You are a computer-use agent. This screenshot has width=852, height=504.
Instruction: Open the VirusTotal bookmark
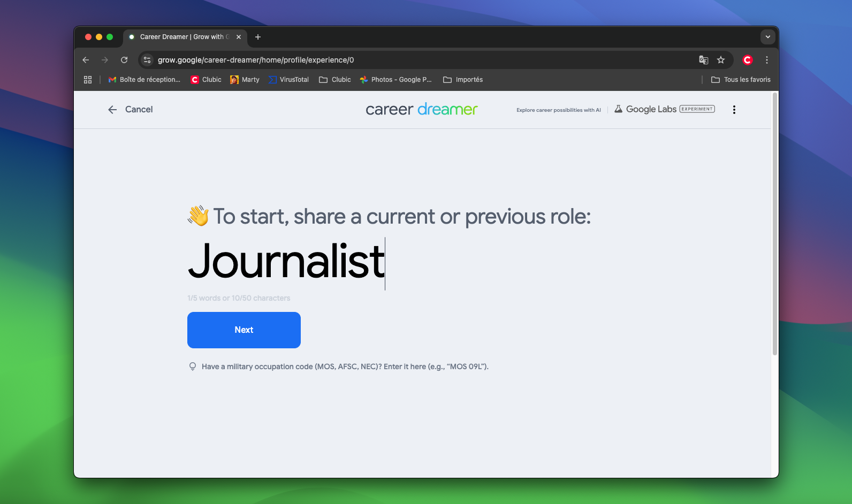tap(288, 80)
